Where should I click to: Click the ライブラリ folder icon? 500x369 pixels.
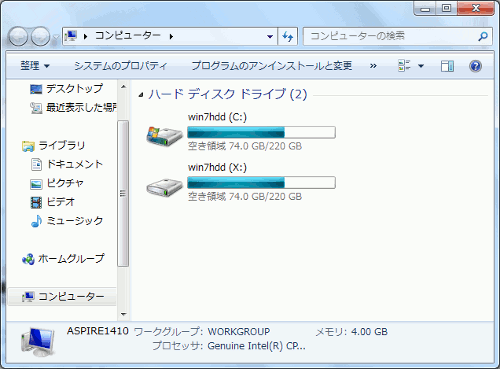click(x=28, y=146)
